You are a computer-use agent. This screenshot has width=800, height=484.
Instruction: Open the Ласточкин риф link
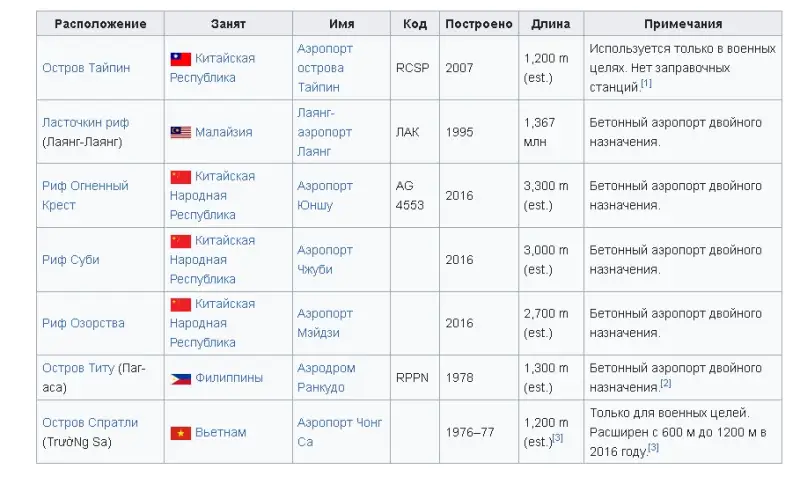[86, 122]
